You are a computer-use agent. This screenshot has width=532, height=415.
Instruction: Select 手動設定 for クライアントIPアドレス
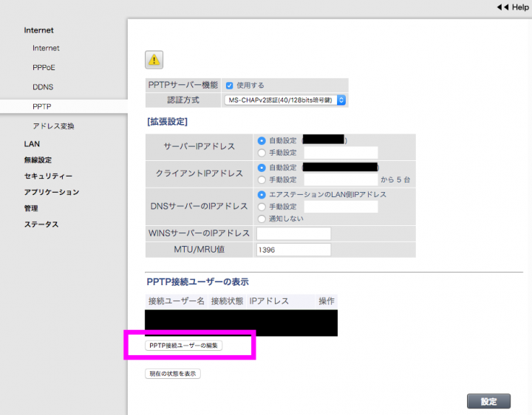click(262, 179)
